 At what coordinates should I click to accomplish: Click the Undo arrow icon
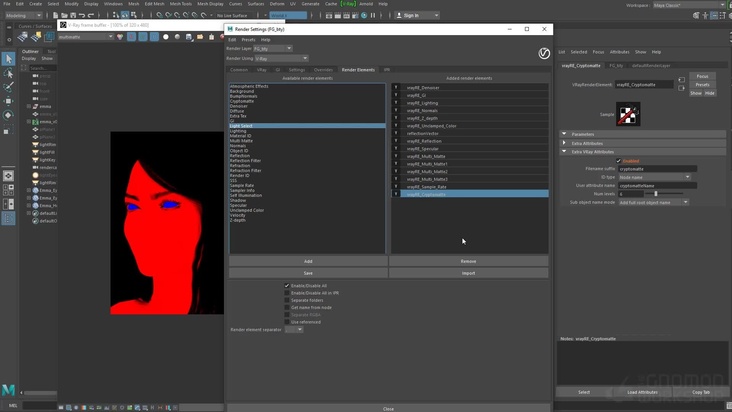82,15
